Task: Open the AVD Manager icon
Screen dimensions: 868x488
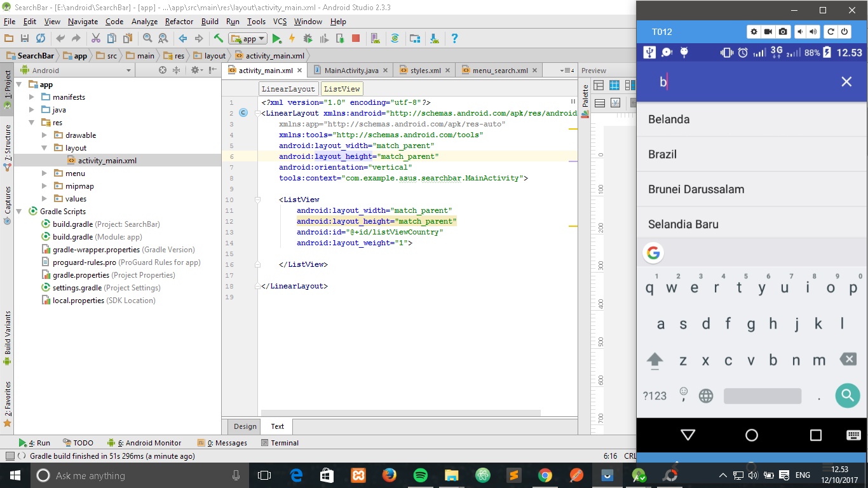Action: (374, 38)
